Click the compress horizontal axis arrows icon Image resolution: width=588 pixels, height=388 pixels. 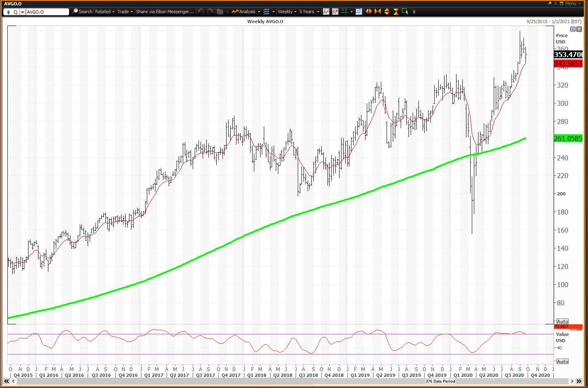(378, 12)
